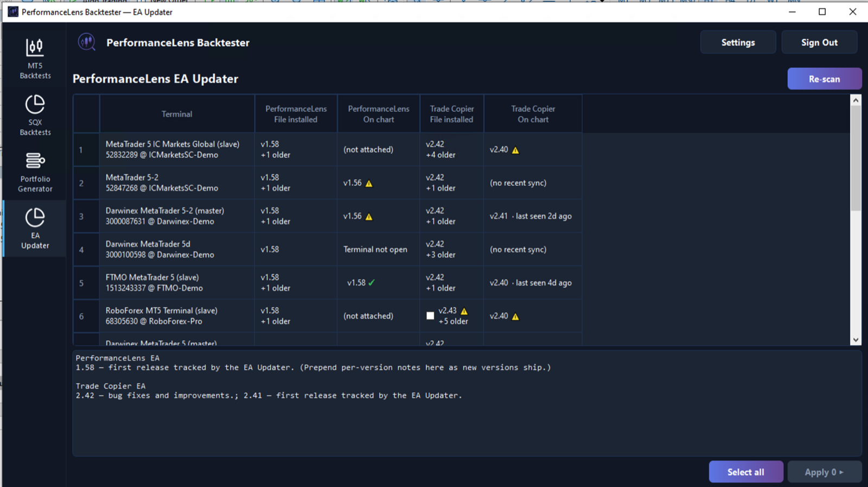Click warning icon beside v1.56 in MetaTrader 5-2 row
Screen dimensions: 868x487
coord(369,184)
